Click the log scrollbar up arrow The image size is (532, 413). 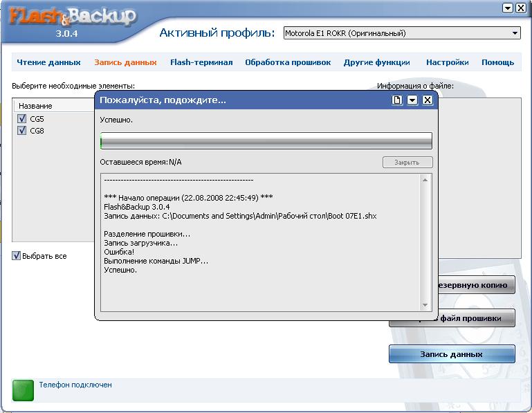point(425,180)
